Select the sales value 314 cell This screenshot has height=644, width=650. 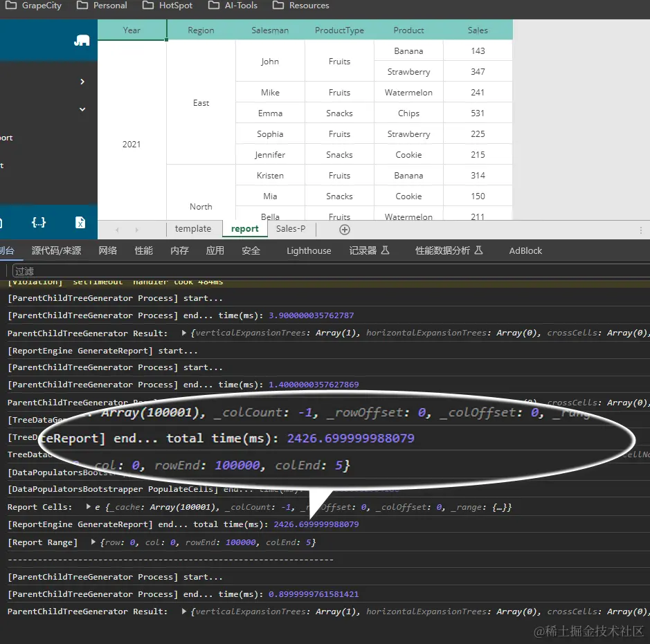478,175
